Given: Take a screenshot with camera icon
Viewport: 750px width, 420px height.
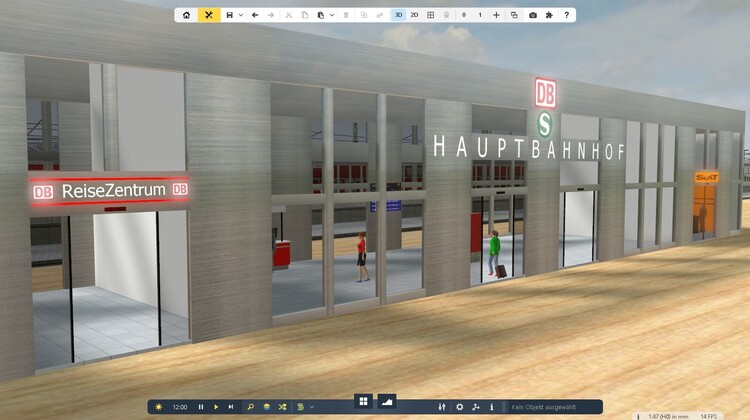Looking at the screenshot, I should [533, 15].
